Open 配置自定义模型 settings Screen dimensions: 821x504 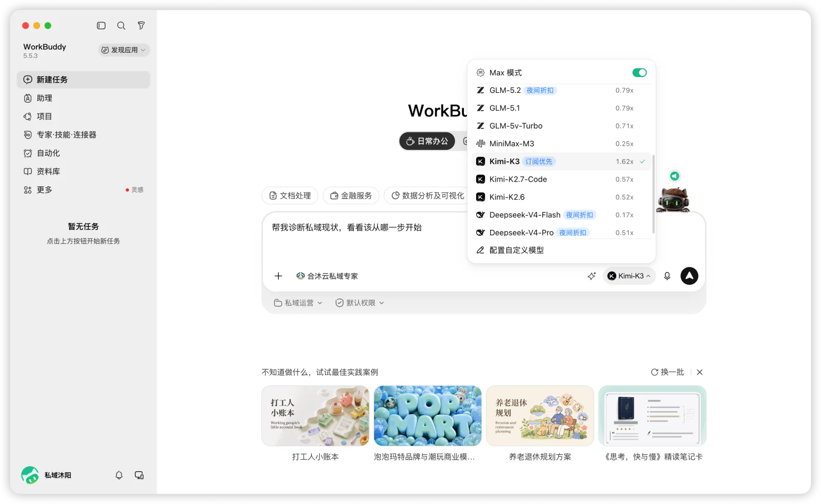coord(561,250)
